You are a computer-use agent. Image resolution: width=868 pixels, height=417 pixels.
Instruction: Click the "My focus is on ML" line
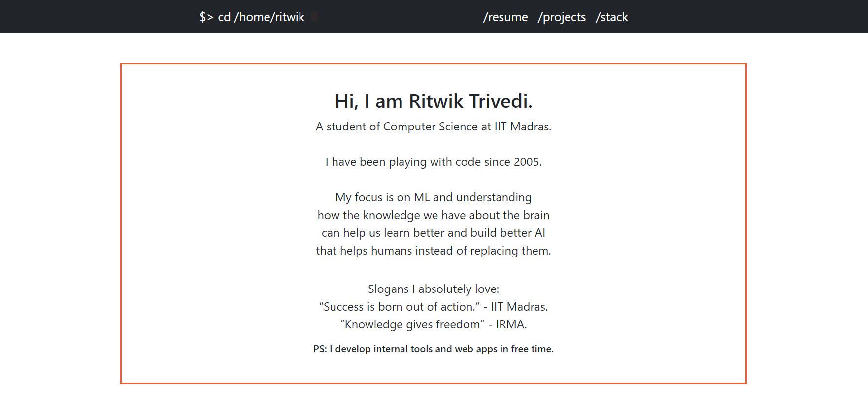coord(434,197)
